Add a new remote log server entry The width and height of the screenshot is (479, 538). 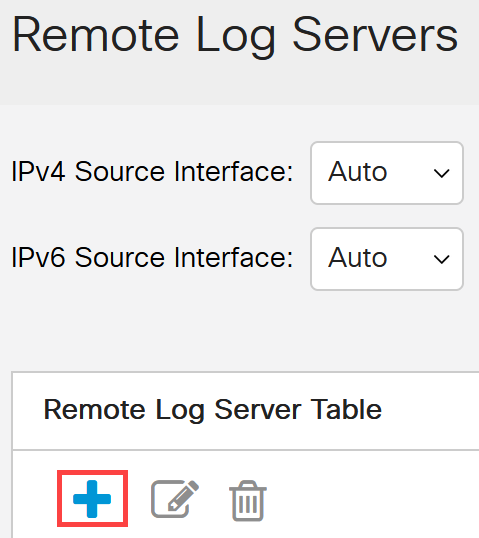coord(92,499)
